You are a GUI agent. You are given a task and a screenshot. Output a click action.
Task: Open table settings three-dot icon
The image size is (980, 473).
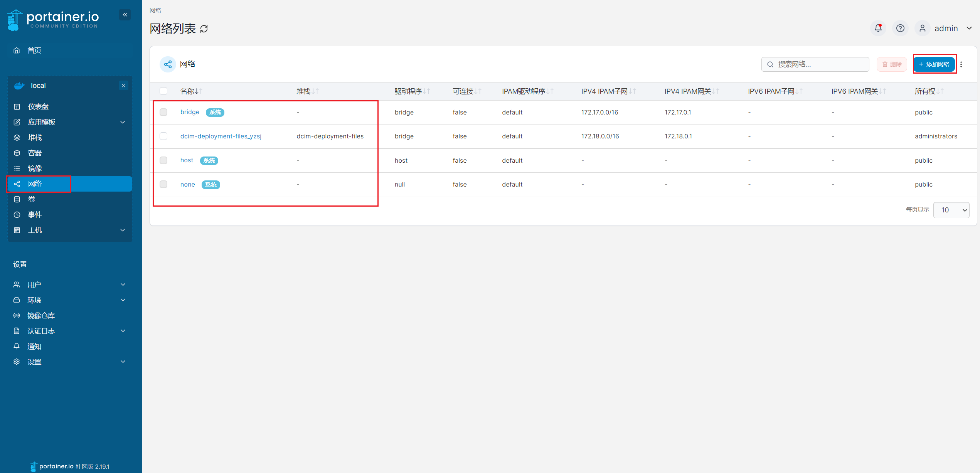click(961, 64)
